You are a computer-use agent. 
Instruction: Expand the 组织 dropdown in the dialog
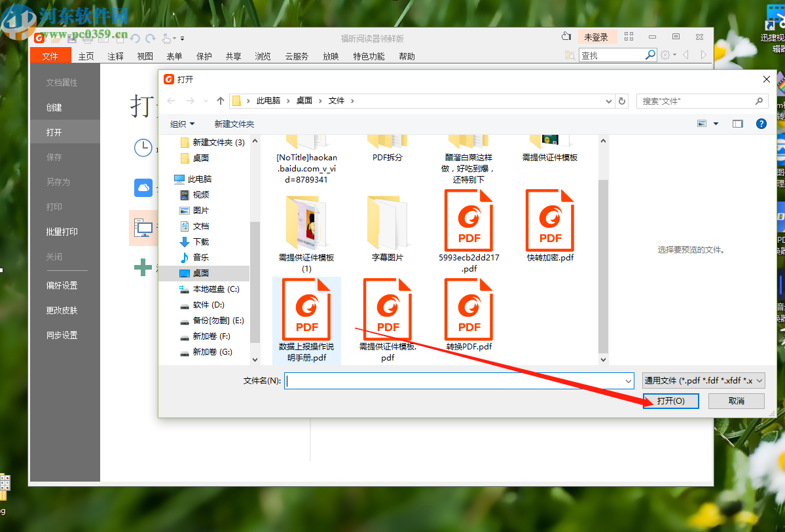[x=181, y=124]
